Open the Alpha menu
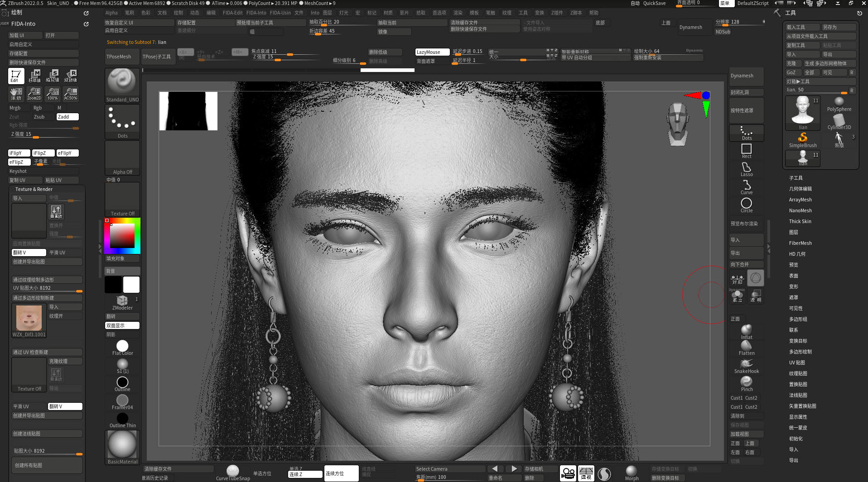Screen dimensions: 868x482 coord(111,13)
